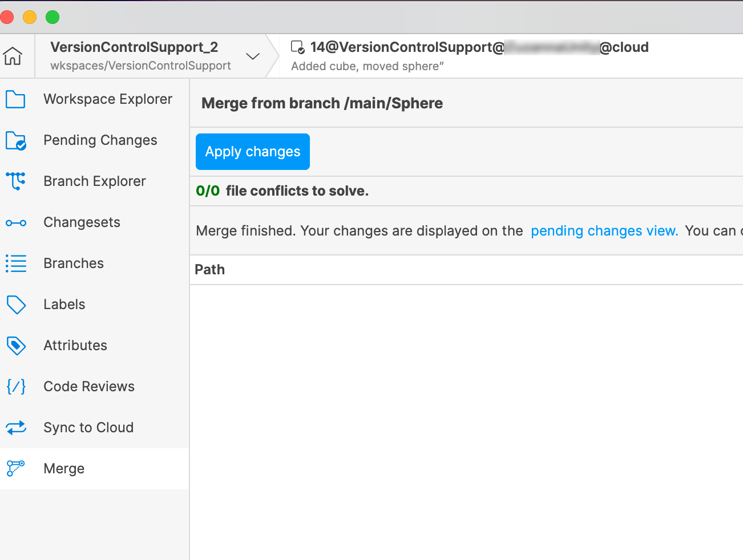Switch to Changesets view
The height and width of the screenshot is (560, 743).
(x=82, y=222)
